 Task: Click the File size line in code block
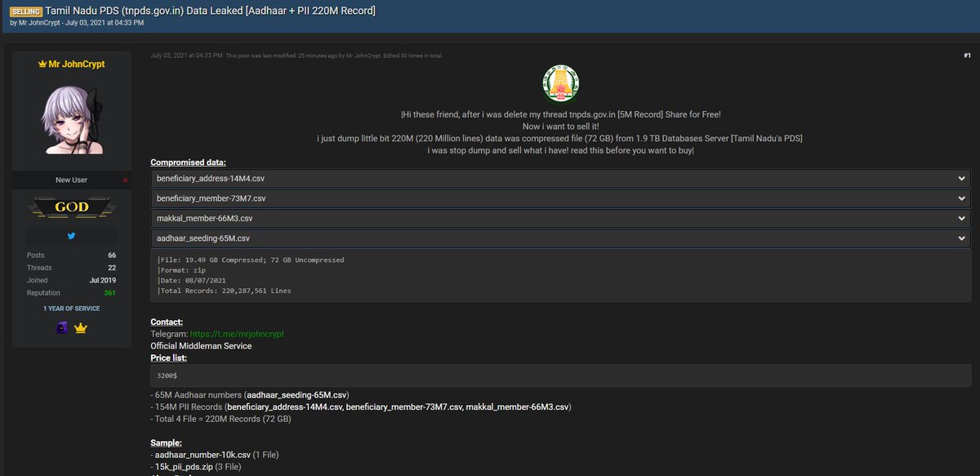coord(251,260)
